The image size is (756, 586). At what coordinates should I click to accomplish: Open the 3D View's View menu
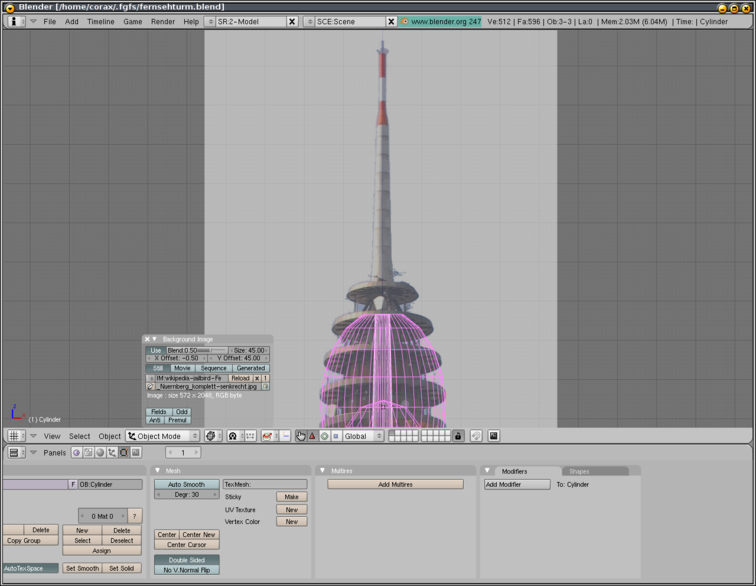[52, 436]
